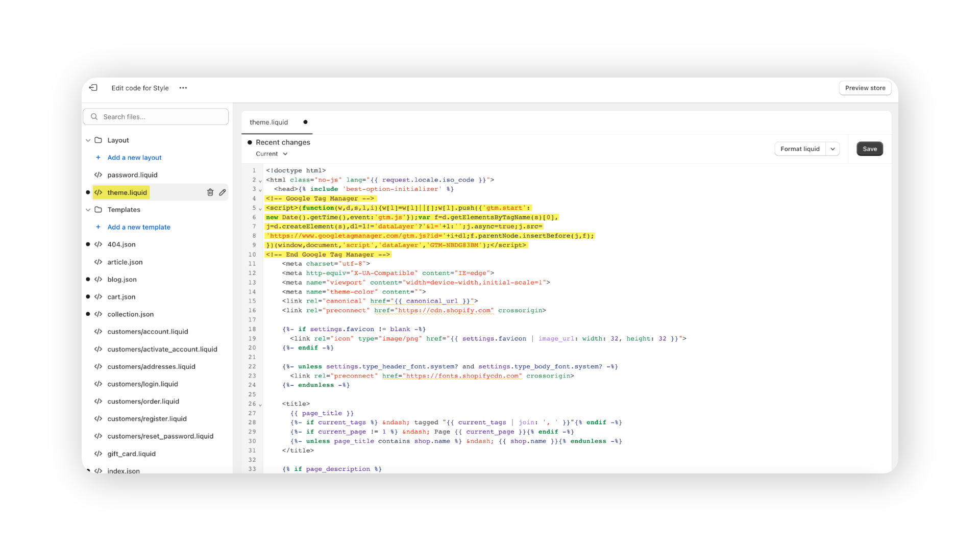Click code icon next to gift_card.liquid

pyautogui.click(x=98, y=454)
